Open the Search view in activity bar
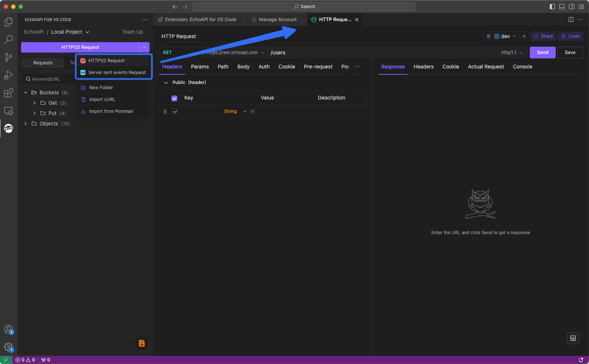 pyautogui.click(x=9, y=40)
